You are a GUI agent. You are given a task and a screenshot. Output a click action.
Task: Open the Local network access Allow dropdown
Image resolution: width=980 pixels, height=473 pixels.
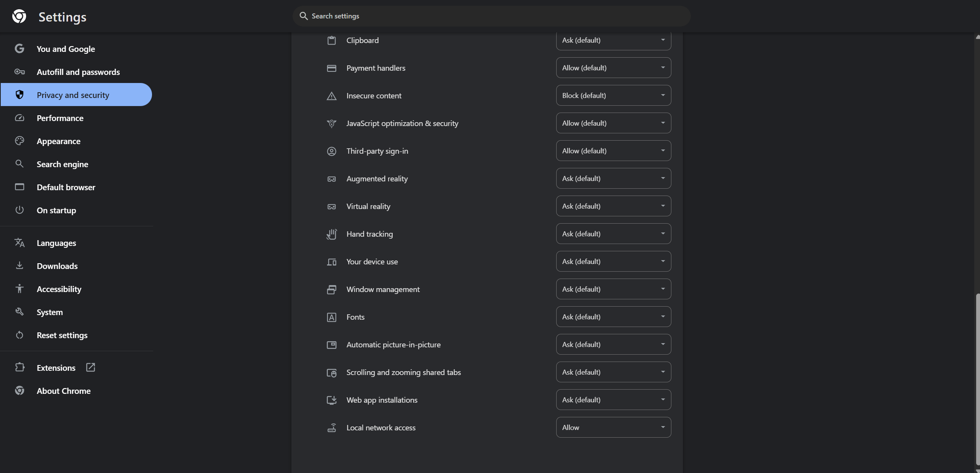tap(613, 427)
